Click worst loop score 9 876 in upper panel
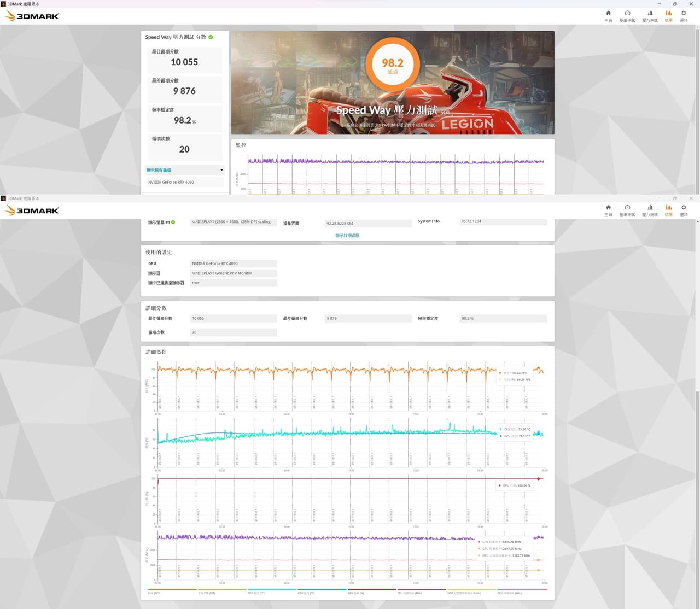This screenshot has width=700, height=609. (x=184, y=91)
